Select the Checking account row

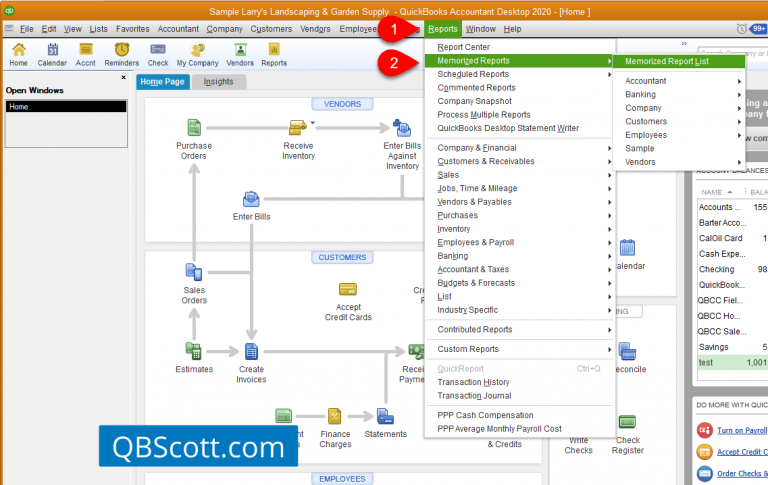733,269
